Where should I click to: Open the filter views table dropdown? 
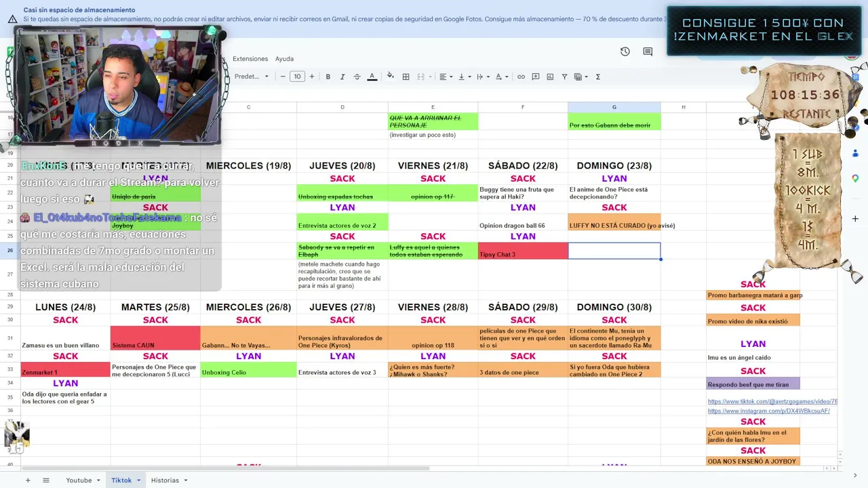pos(581,77)
